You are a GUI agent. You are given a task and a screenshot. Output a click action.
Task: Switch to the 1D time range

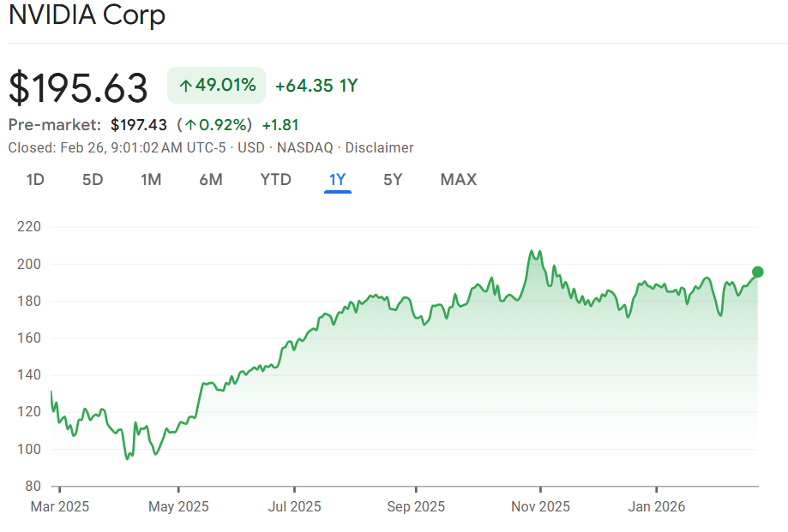(35, 180)
